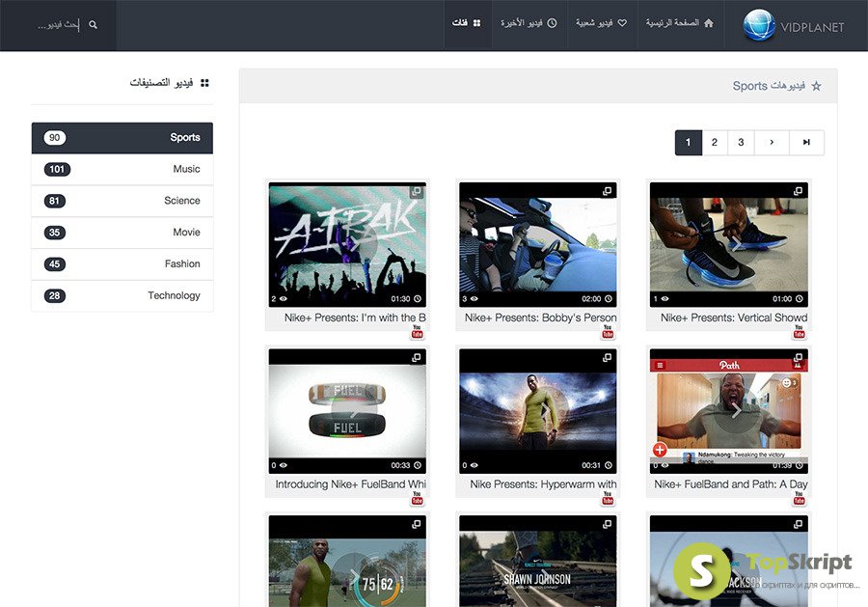The height and width of the screenshot is (607, 868).
Task: Click the 101 count badge beside Music
Action: (57, 170)
